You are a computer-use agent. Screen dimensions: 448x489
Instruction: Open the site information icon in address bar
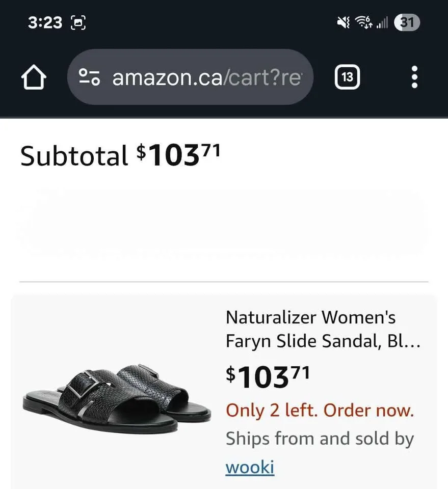(89, 77)
